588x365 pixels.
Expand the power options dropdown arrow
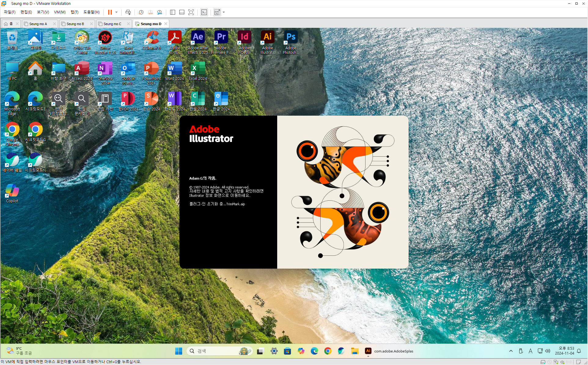[116, 12]
